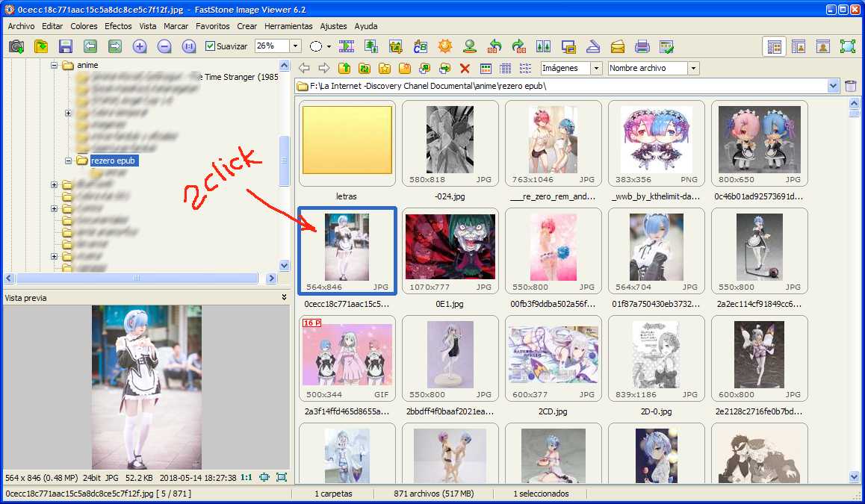Click the actual size 1:1 zoom icon in the toolbar

189,47
